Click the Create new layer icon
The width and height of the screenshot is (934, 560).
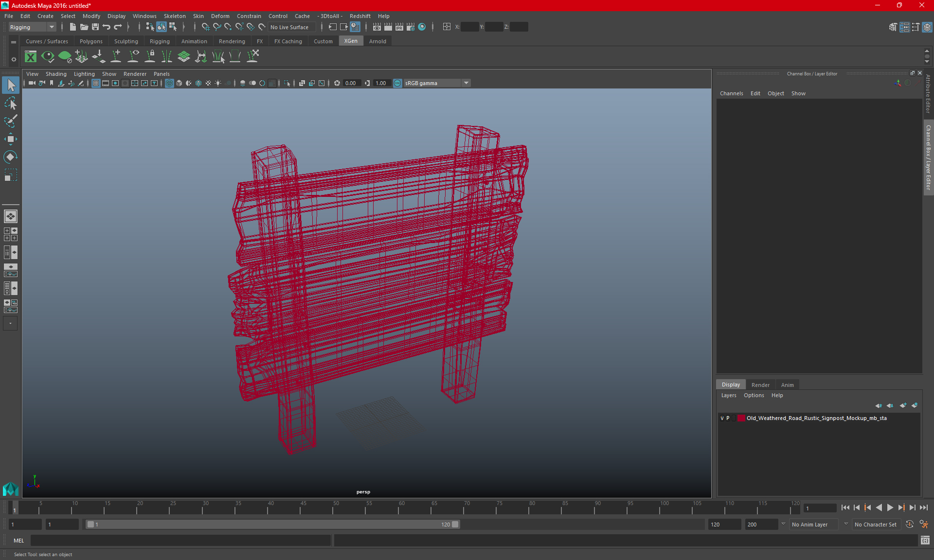pyautogui.click(x=903, y=405)
